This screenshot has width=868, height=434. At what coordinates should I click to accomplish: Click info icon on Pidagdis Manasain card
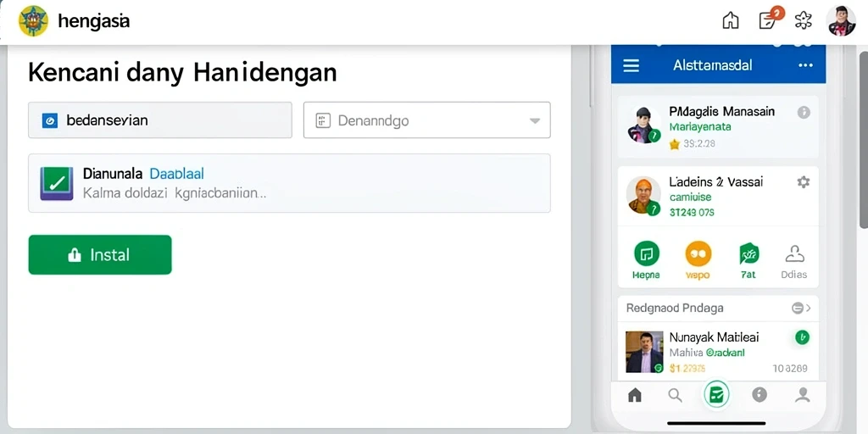[804, 113]
